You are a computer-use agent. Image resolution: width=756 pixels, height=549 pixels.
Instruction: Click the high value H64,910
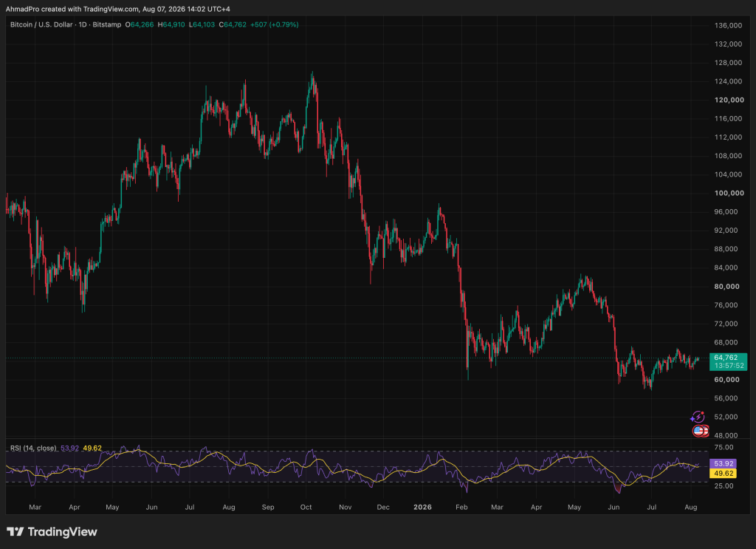[x=171, y=24]
